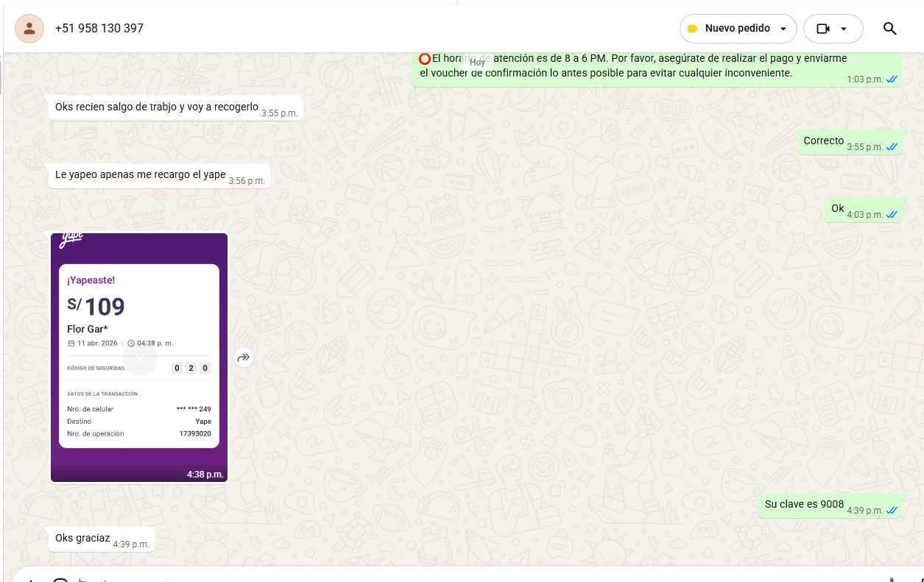Select the "Oks graciaz" message bubble
Viewport: 924px width, 582px height.
click(82, 539)
